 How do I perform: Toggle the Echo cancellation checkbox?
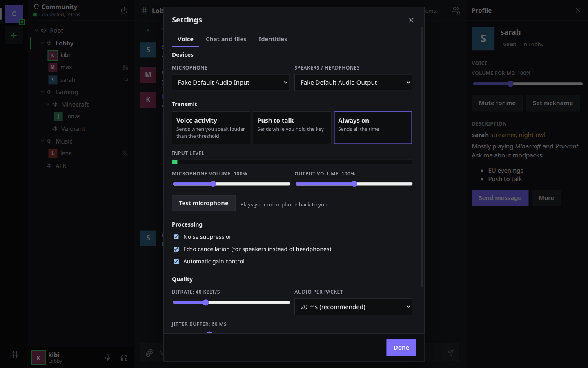coord(176,249)
